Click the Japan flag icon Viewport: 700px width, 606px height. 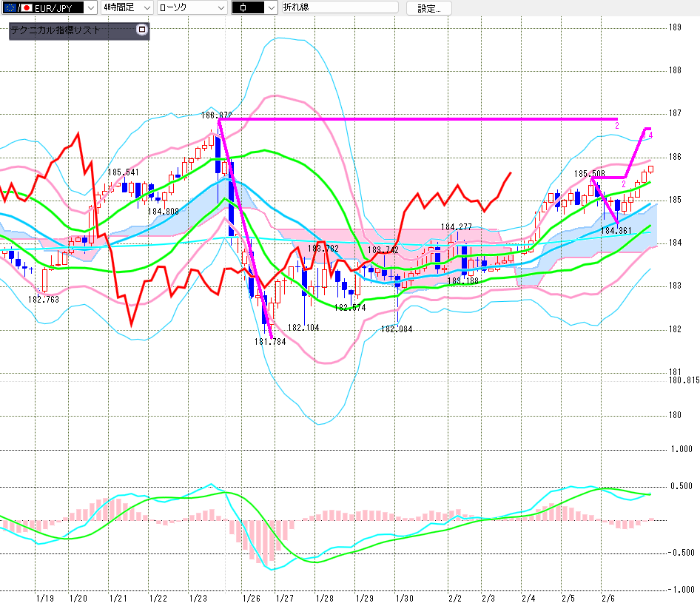point(26,8)
